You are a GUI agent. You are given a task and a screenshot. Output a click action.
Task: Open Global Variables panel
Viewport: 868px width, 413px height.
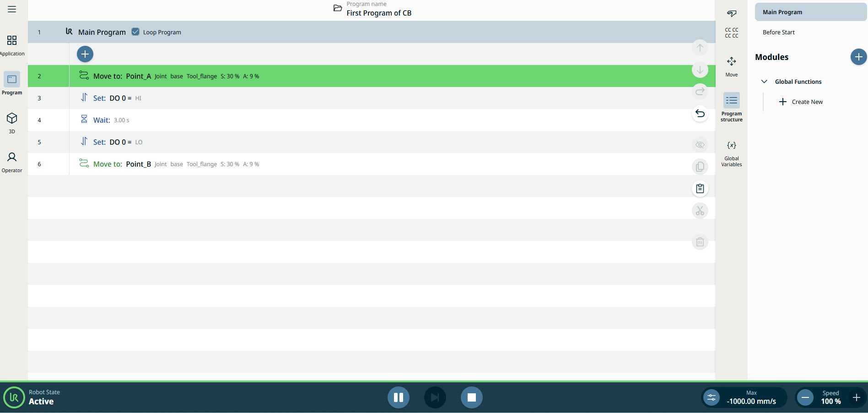coord(731,153)
